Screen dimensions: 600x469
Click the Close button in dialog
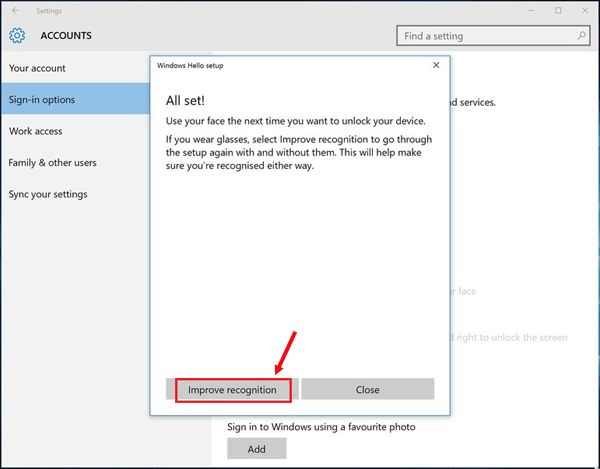coord(367,389)
